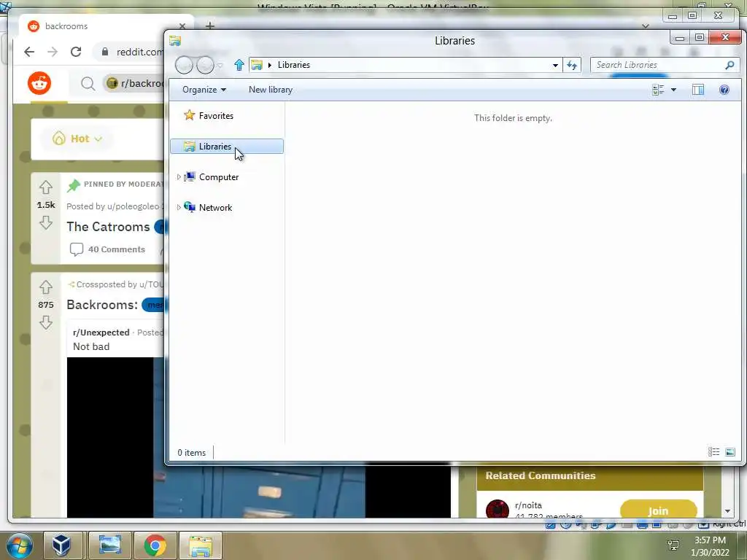Viewport: 747px width, 560px height.
Task: Join the r/noita community
Action: (658, 510)
